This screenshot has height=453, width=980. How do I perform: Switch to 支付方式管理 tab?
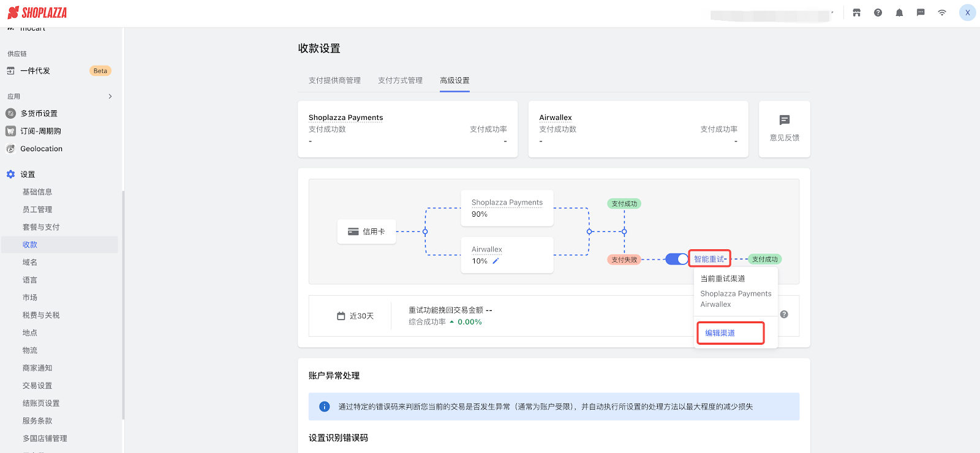tap(400, 80)
